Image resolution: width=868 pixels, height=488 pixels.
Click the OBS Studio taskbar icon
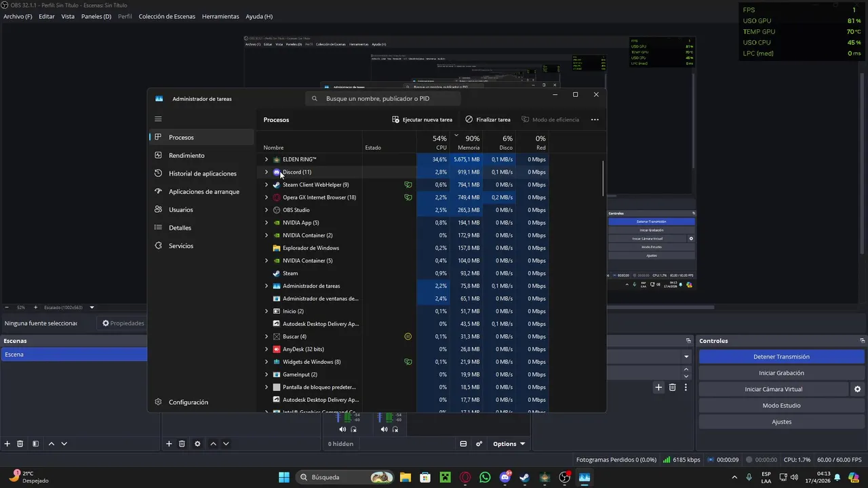click(x=565, y=477)
